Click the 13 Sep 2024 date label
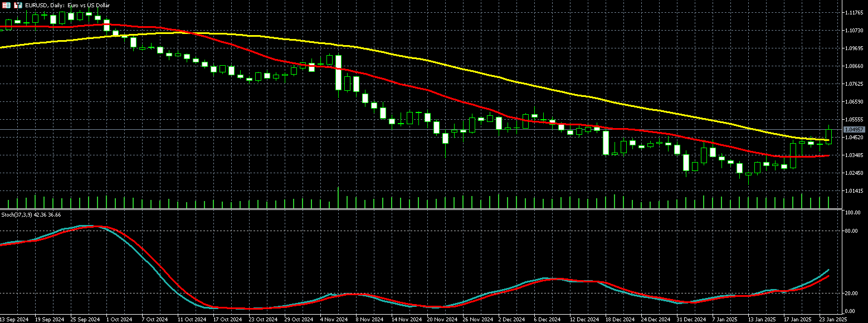The height and width of the screenshot is (323, 868). click(14, 320)
